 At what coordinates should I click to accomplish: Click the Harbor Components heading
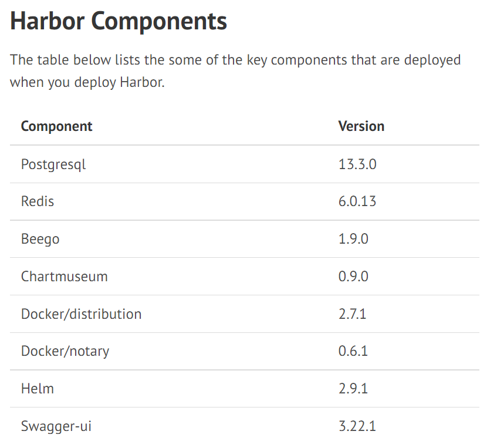click(x=119, y=22)
